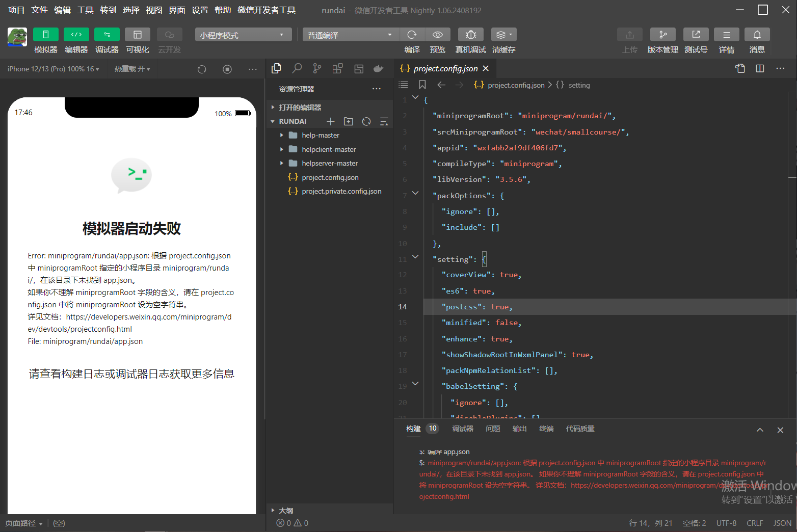Image resolution: width=797 pixels, height=532 pixels.
Task: Fold the babelSetting block at line 19
Action: pyautogui.click(x=415, y=383)
